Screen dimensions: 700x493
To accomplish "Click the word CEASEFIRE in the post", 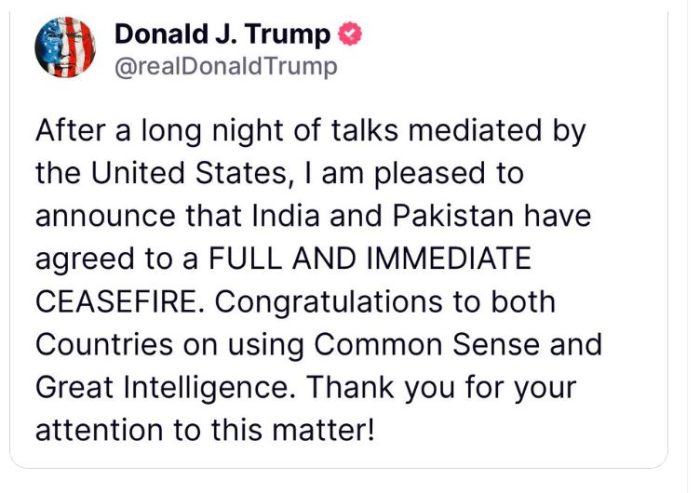I will (x=116, y=302).
